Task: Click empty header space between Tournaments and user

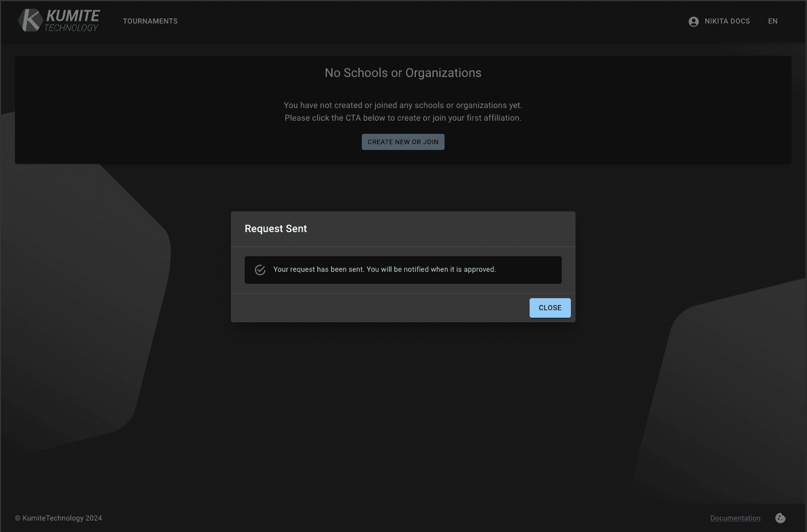Action: [431, 21]
